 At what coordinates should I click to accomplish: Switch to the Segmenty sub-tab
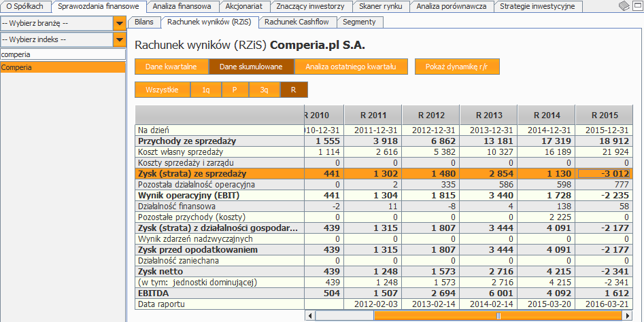point(359,22)
